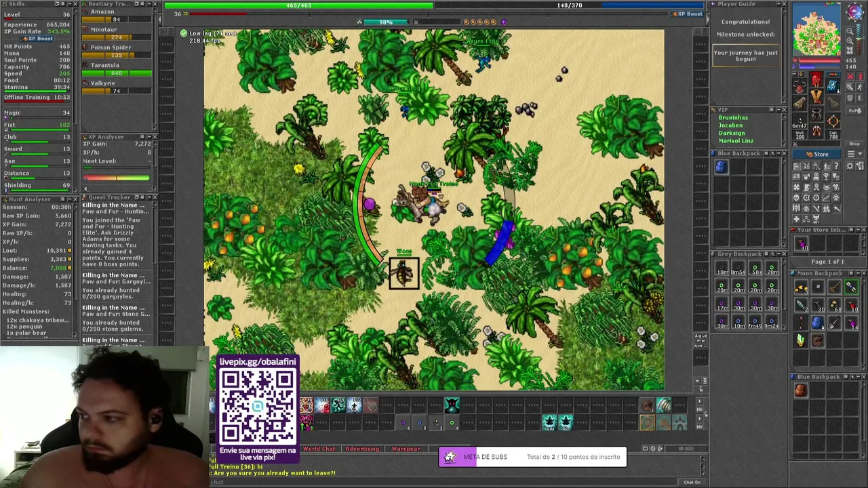The height and width of the screenshot is (488, 868).
Task: Open the skull icon in the Store panel
Action: pos(796,198)
